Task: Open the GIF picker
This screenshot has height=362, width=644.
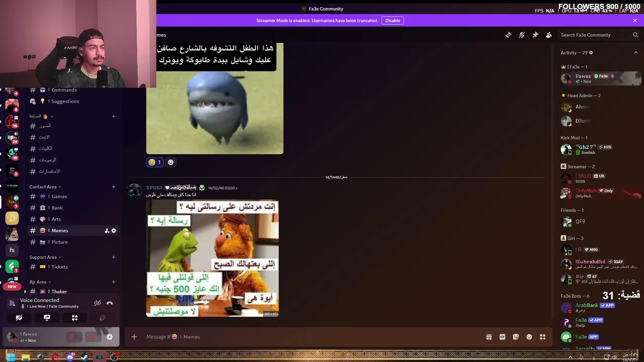Action: pos(502,337)
